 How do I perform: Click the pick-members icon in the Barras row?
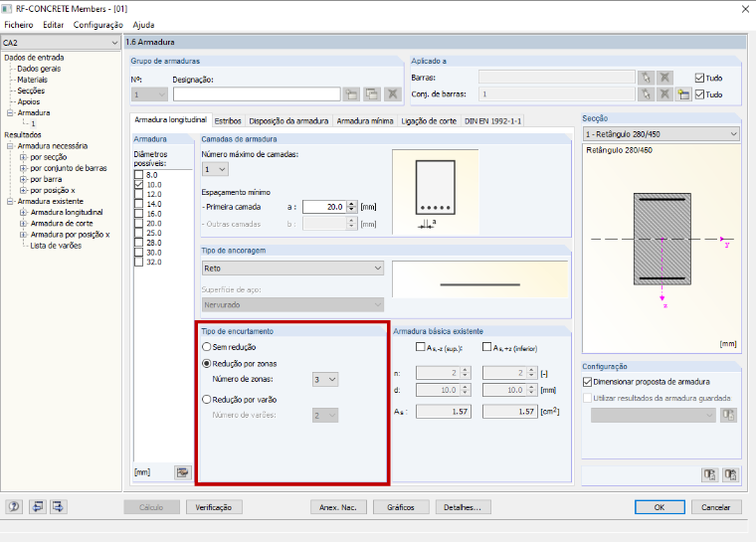coord(646,78)
